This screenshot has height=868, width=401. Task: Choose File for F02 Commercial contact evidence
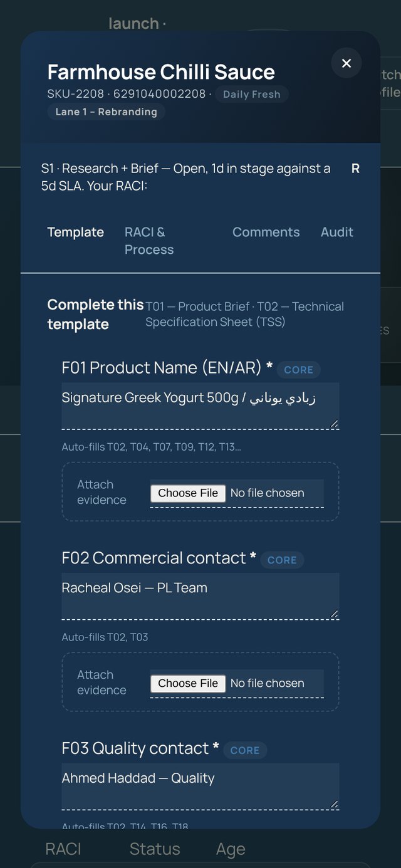click(188, 683)
